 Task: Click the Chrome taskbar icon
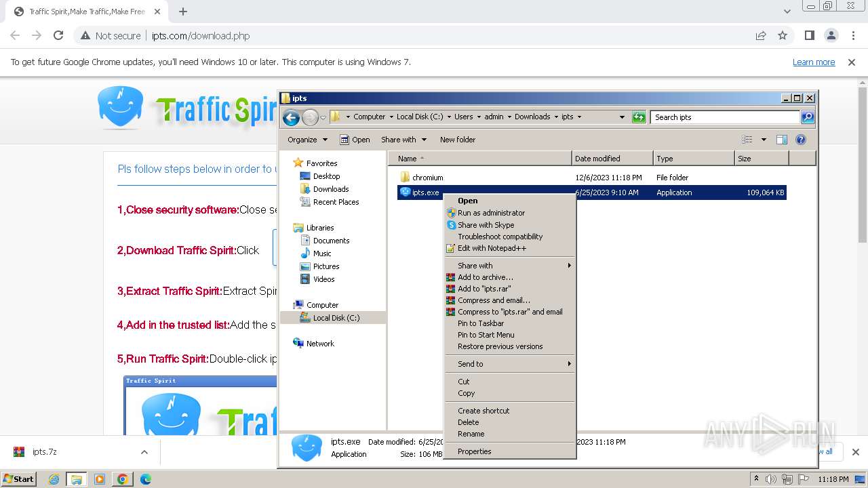point(122,479)
